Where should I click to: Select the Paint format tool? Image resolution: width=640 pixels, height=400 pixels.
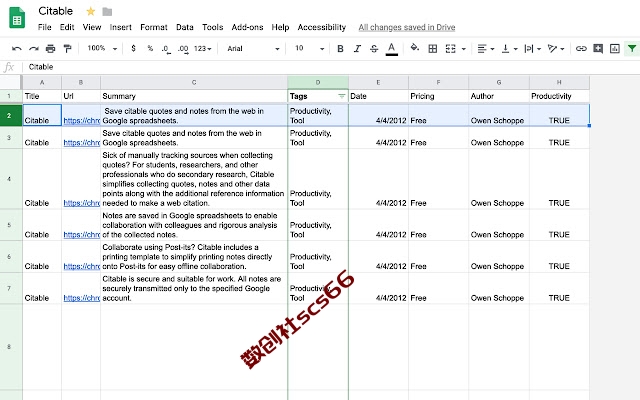pos(67,49)
